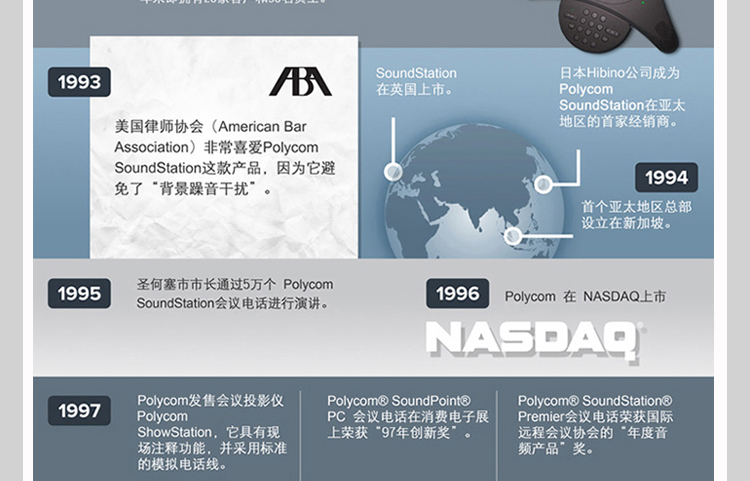Click the SoundStation 在英国上市 text

(416, 81)
